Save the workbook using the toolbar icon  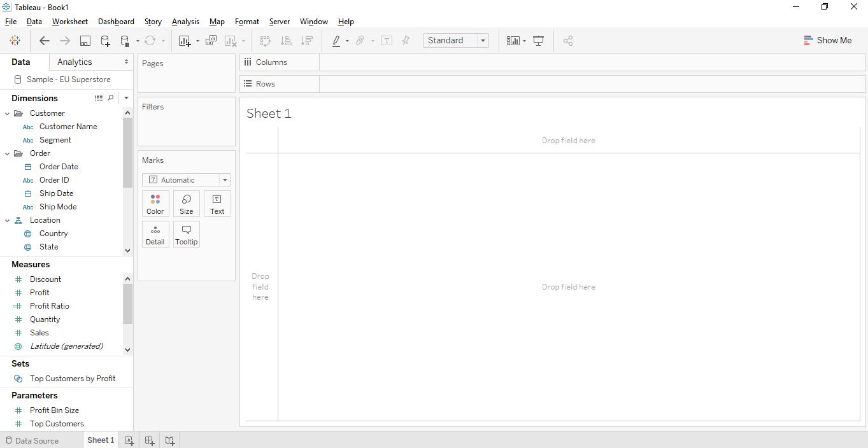pos(85,40)
